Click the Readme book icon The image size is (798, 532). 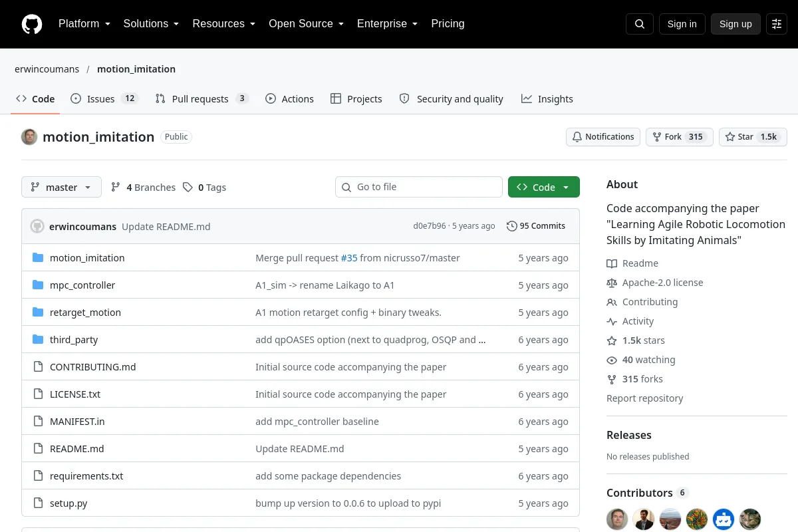tap(612, 263)
